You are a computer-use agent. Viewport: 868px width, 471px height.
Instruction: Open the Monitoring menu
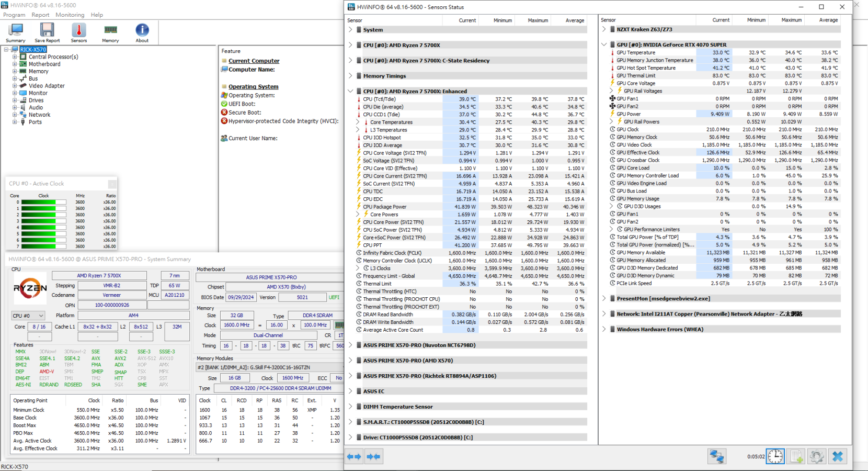(70, 15)
